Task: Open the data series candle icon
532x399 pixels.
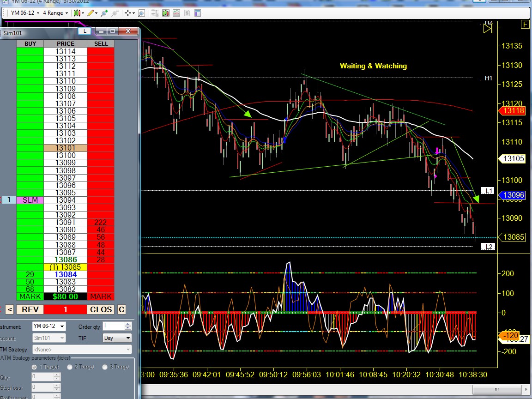Action: point(166,13)
